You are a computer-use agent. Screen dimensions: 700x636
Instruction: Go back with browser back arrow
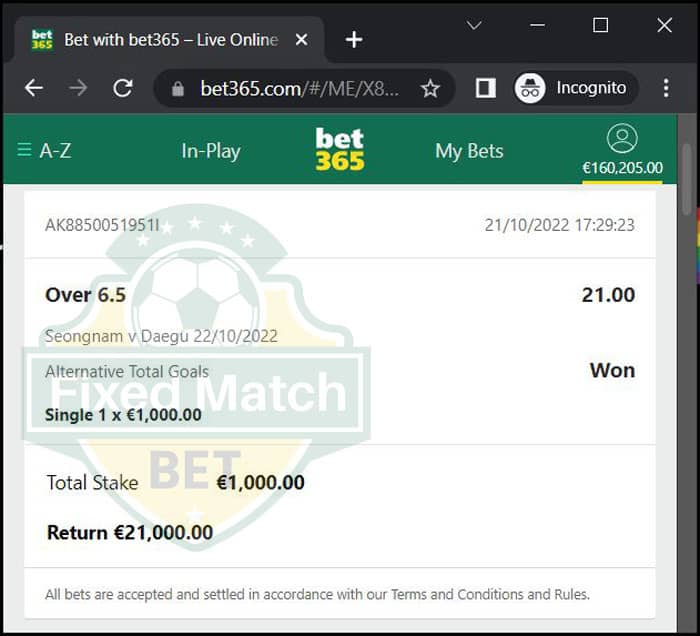34,88
